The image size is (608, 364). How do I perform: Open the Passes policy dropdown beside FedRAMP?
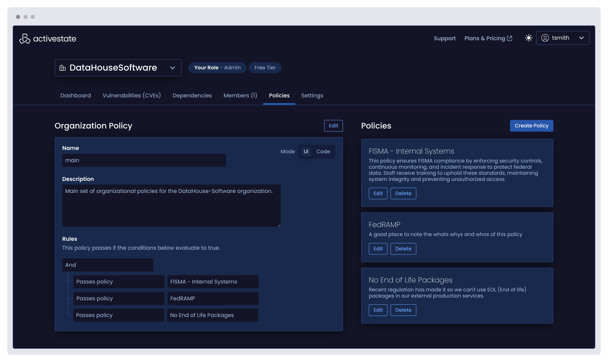(x=119, y=298)
